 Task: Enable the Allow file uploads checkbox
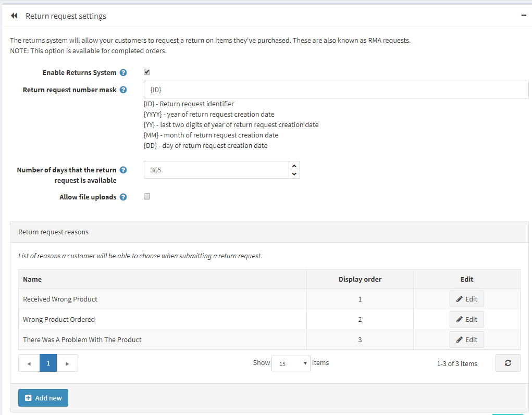(147, 197)
